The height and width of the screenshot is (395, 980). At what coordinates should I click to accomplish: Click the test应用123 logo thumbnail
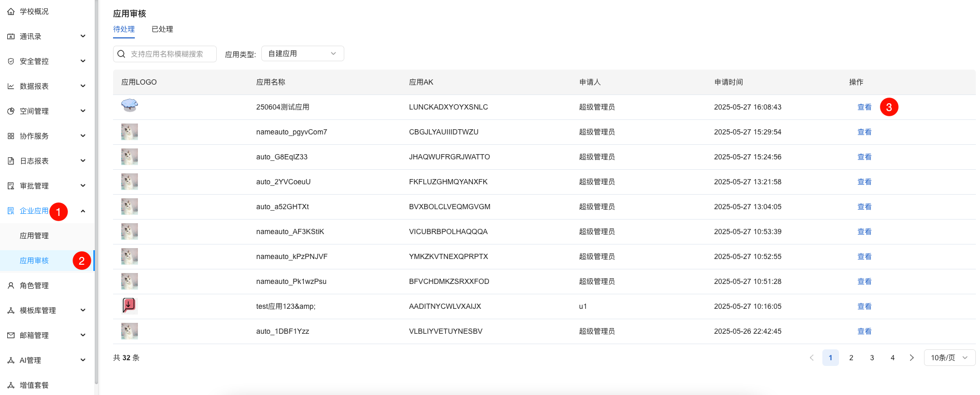point(129,305)
